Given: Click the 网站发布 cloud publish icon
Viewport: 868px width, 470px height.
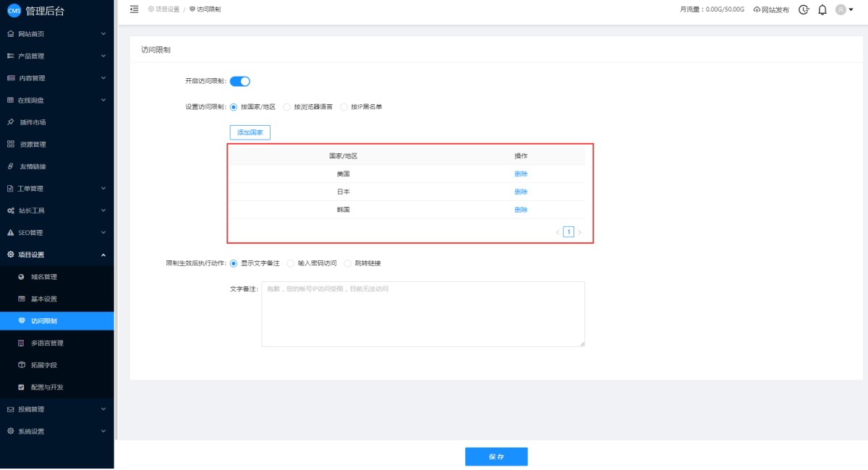Looking at the screenshot, I should tap(757, 10).
